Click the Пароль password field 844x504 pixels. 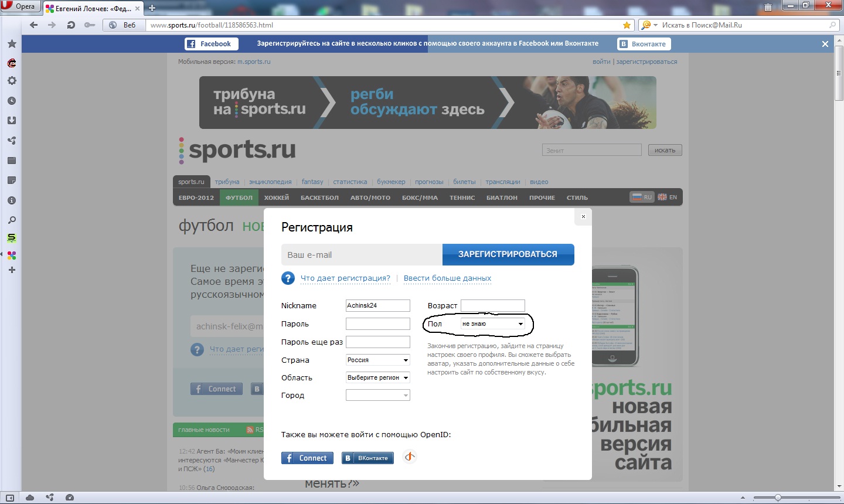pos(377,324)
